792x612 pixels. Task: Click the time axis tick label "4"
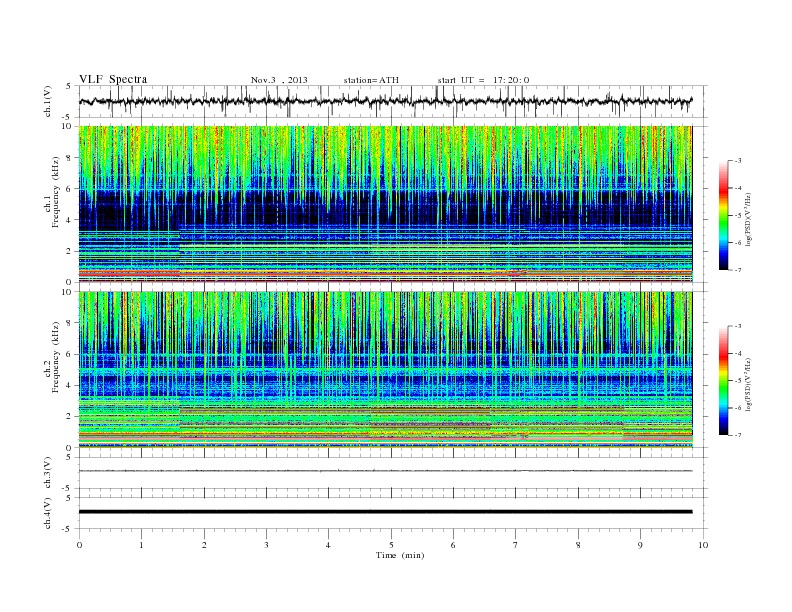[x=328, y=545]
